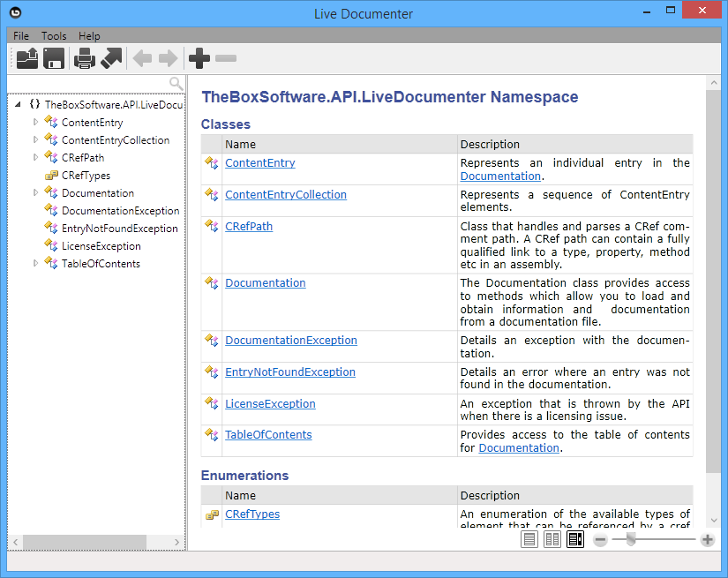Viewport: 728px width, 578px height.
Task: Select TableOfContents in the tree
Action: tap(101, 264)
